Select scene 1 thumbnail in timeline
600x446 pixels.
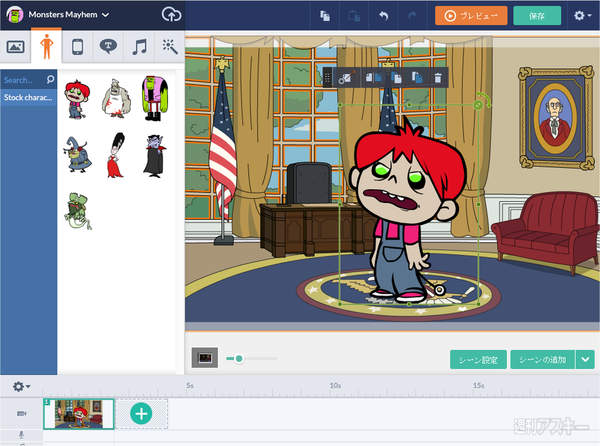click(79, 414)
